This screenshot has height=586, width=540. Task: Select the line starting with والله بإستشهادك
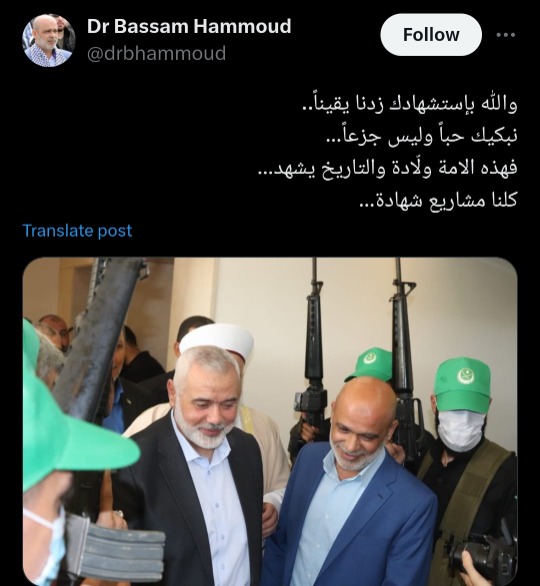[x=410, y=104]
